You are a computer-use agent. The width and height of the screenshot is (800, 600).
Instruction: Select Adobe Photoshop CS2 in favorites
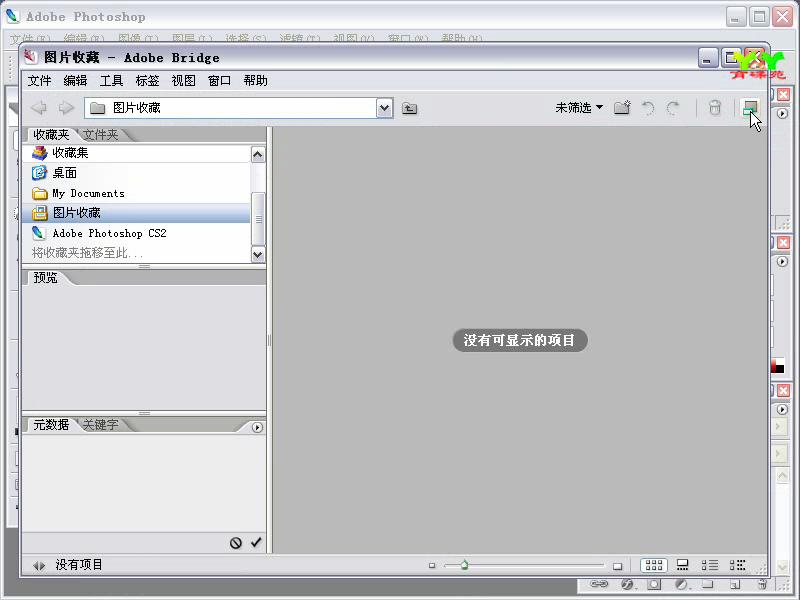(x=136, y=233)
